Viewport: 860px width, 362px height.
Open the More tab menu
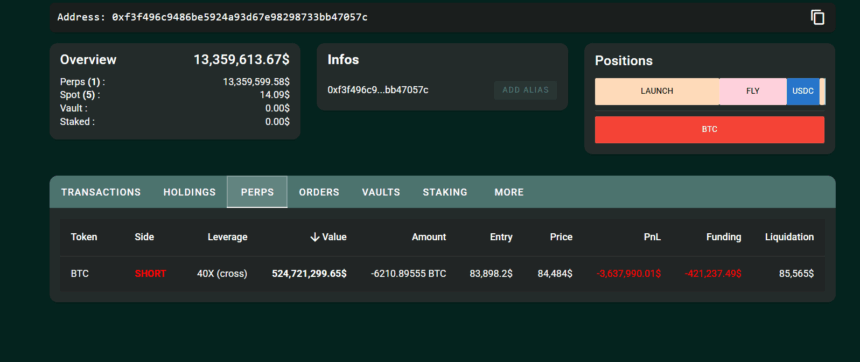(x=509, y=192)
